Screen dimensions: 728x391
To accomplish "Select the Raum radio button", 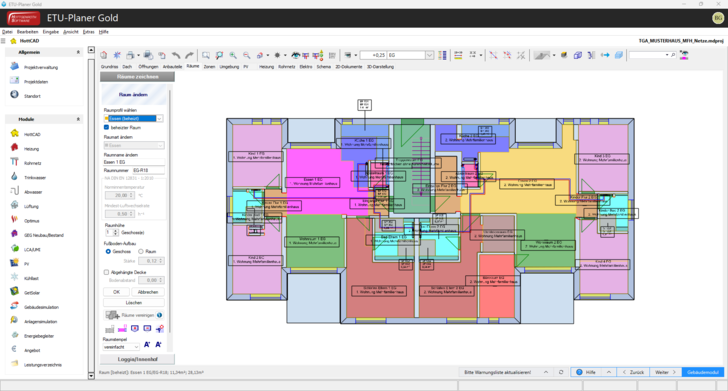I will click(141, 251).
